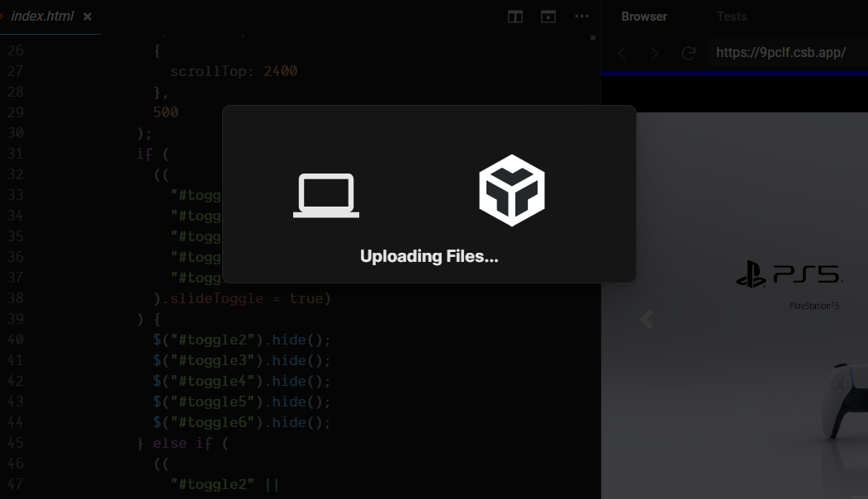Click the PS5 logo in preview

tap(789, 275)
